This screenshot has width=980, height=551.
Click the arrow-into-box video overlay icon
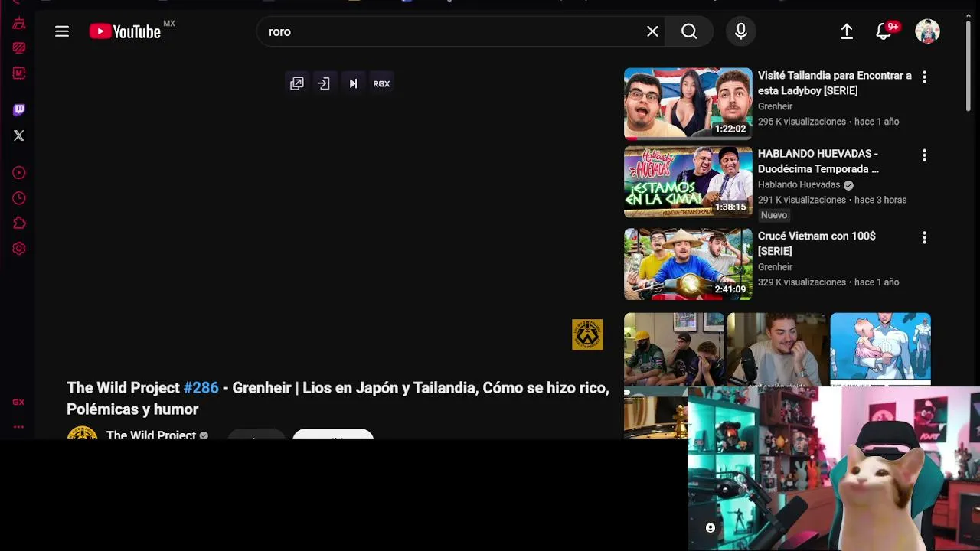(x=324, y=83)
